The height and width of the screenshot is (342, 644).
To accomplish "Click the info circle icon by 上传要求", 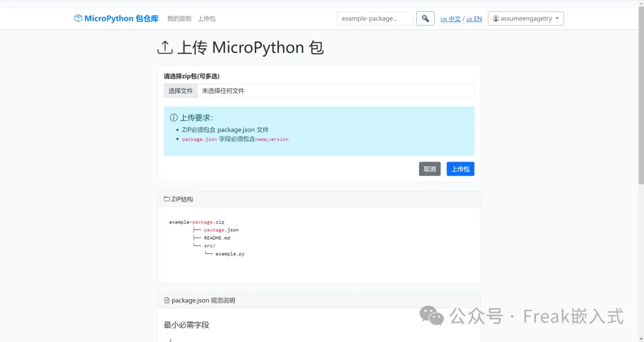I will pos(174,118).
